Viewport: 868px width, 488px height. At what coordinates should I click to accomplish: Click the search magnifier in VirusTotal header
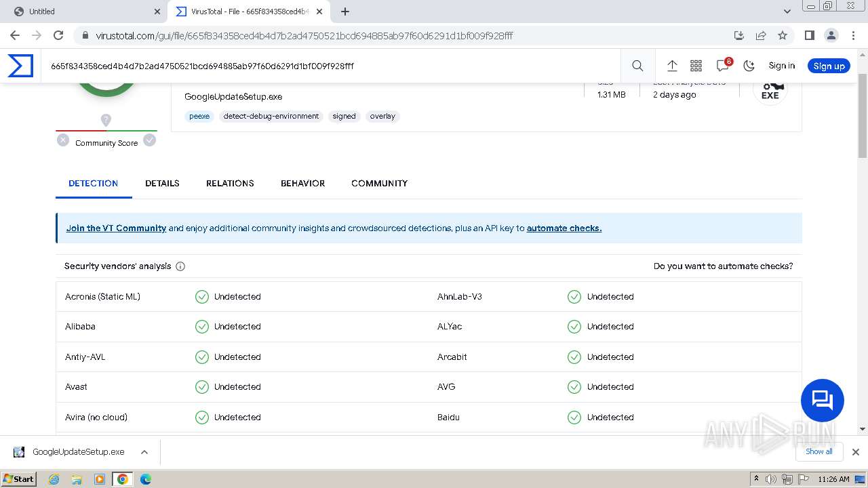(637, 66)
